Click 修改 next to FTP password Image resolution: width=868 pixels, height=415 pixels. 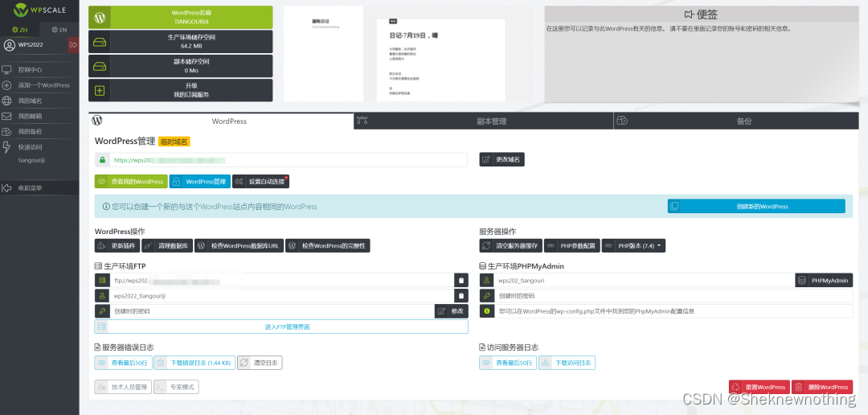click(x=451, y=311)
